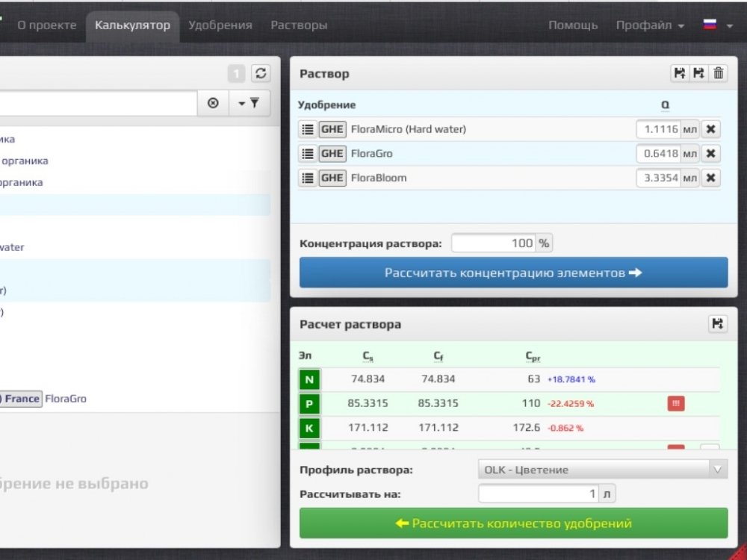Open the Профайл menu
The height and width of the screenshot is (560, 747).
(x=650, y=25)
